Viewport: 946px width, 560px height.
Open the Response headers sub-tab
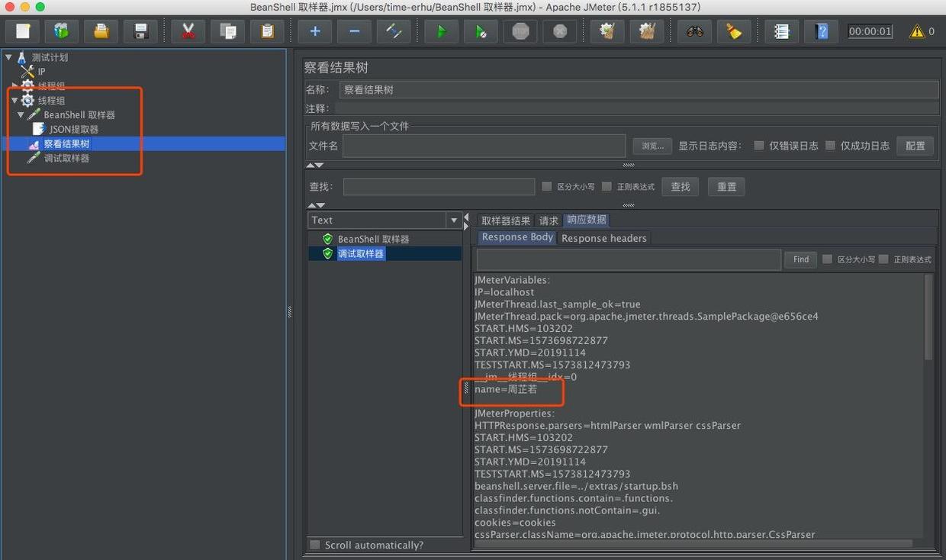(x=603, y=238)
